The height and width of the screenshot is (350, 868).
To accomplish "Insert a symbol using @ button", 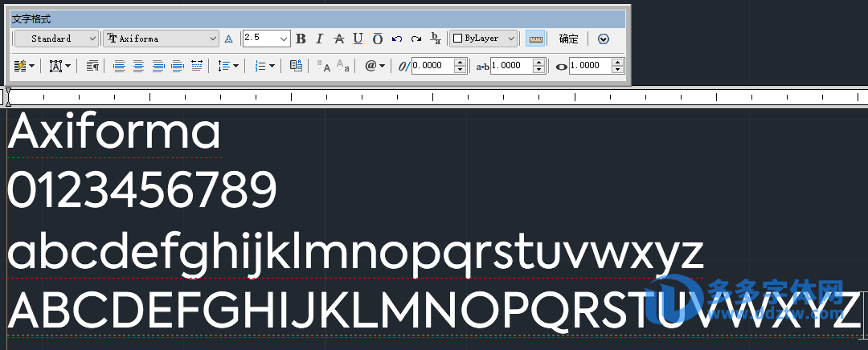I will click(x=375, y=66).
